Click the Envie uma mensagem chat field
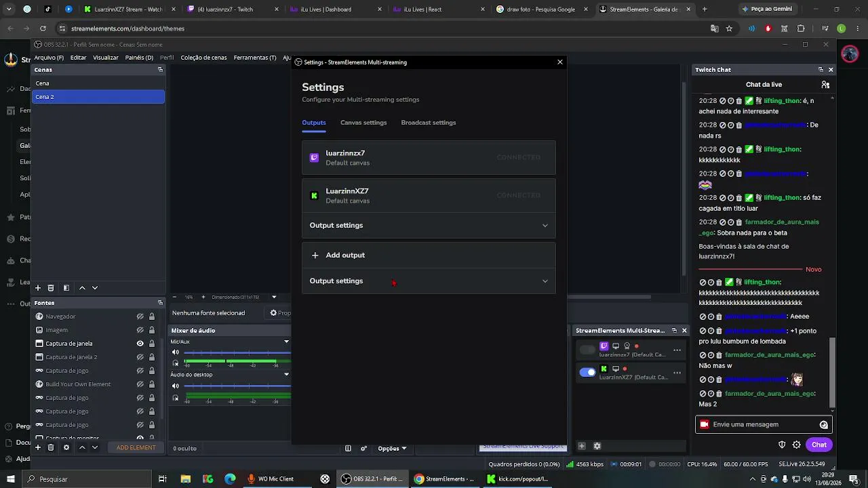Image resolution: width=868 pixels, height=488 pixels. coord(764,425)
